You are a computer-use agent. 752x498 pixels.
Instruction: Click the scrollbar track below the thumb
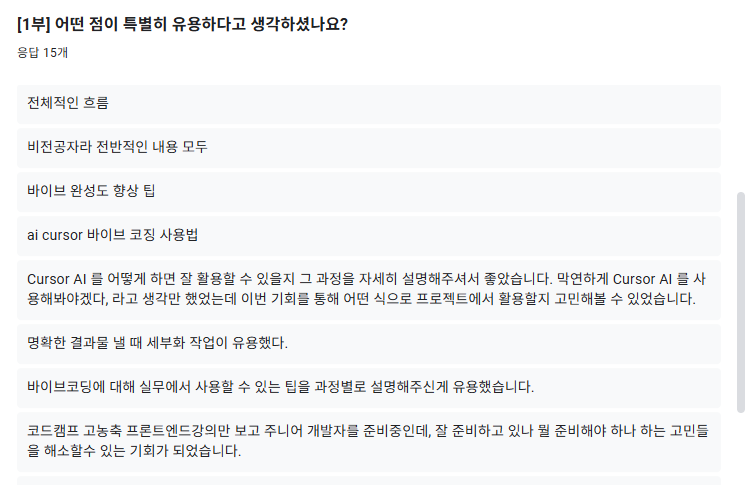[x=740, y=449]
